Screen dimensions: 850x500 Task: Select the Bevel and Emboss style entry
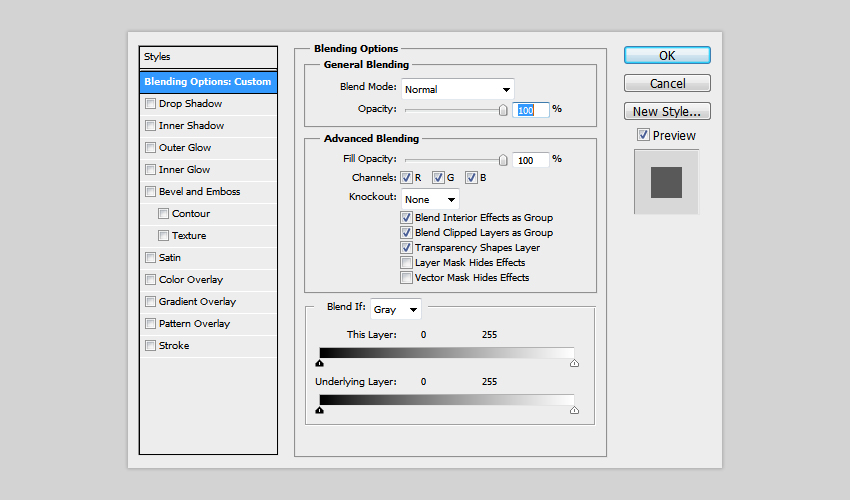pyautogui.click(x=199, y=192)
